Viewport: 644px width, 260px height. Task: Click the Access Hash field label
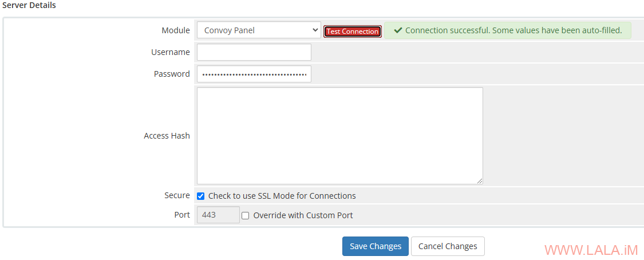point(167,136)
